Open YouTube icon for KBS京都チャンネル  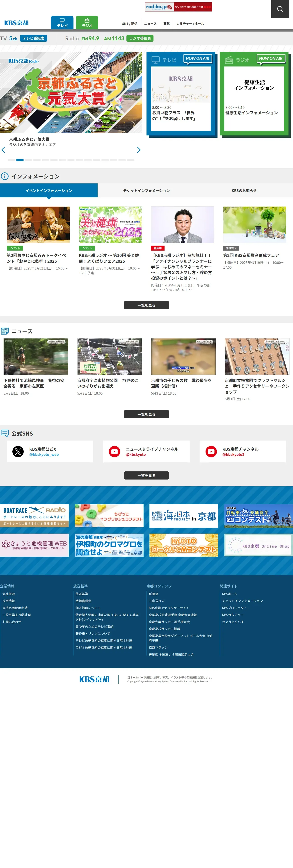pos(211,452)
